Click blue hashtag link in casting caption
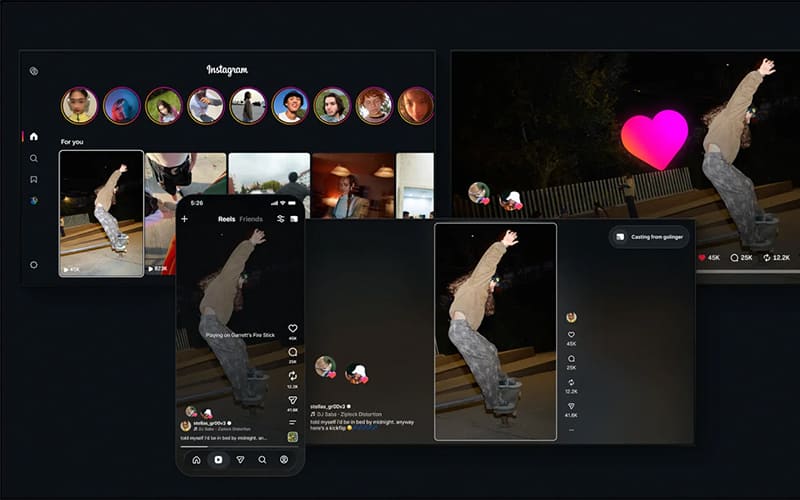Image resolution: width=800 pixels, height=500 pixels. pos(364,428)
